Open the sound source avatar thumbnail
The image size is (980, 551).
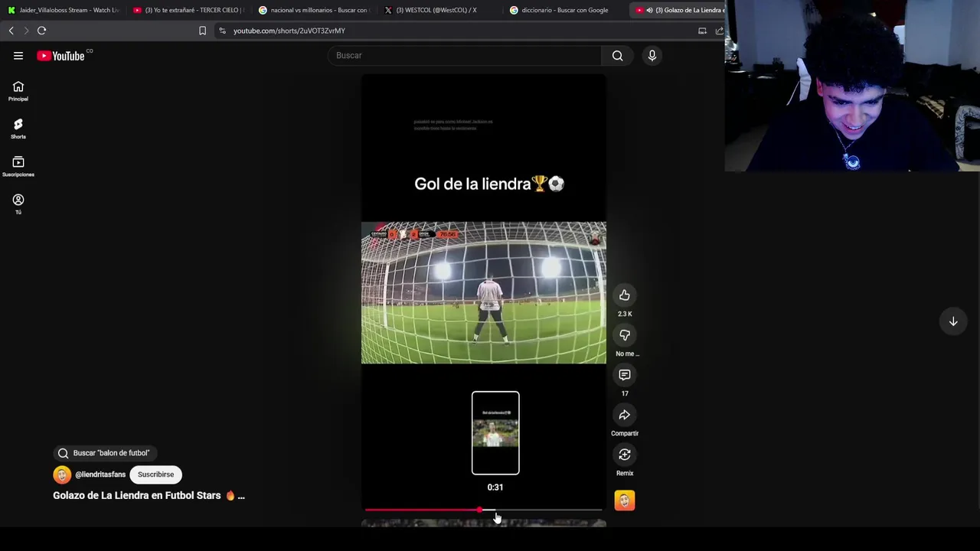(625, 500)
